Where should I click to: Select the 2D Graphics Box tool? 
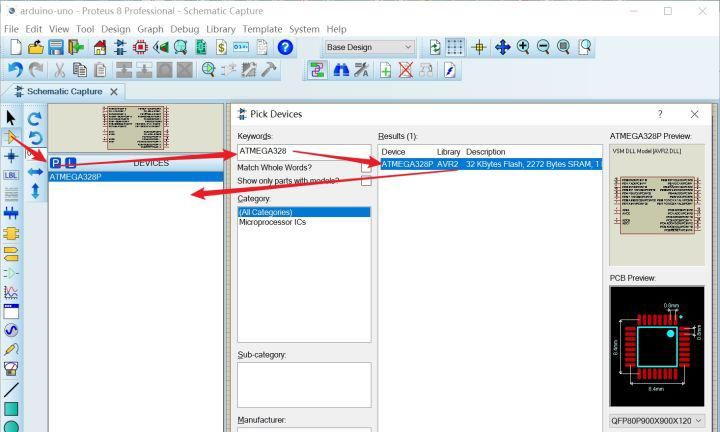coord(11,409)
